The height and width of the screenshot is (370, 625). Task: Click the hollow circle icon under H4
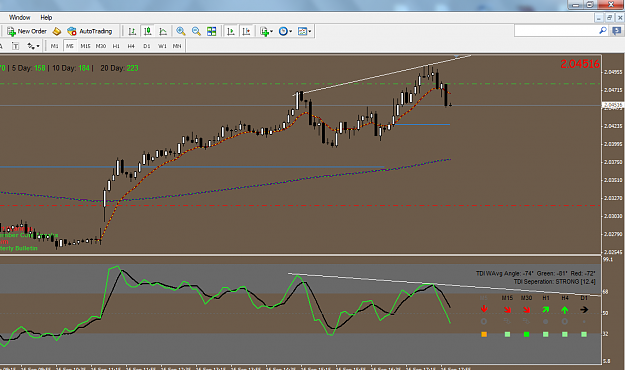pos(565,321)
